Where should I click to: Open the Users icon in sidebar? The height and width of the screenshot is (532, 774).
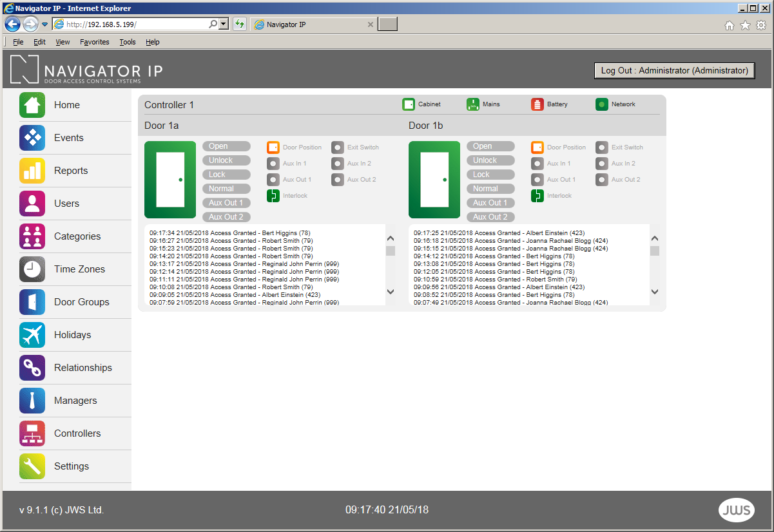pos(32,204)
